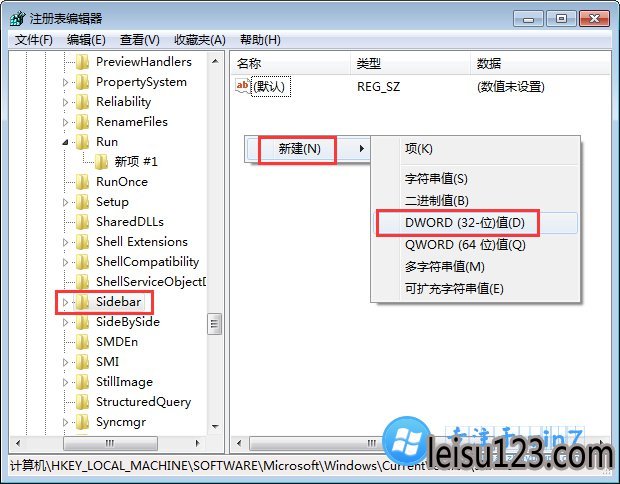620x484 pixels.
Task: Expand the PropertySystem tree node
Action: [x=66, y=82]
